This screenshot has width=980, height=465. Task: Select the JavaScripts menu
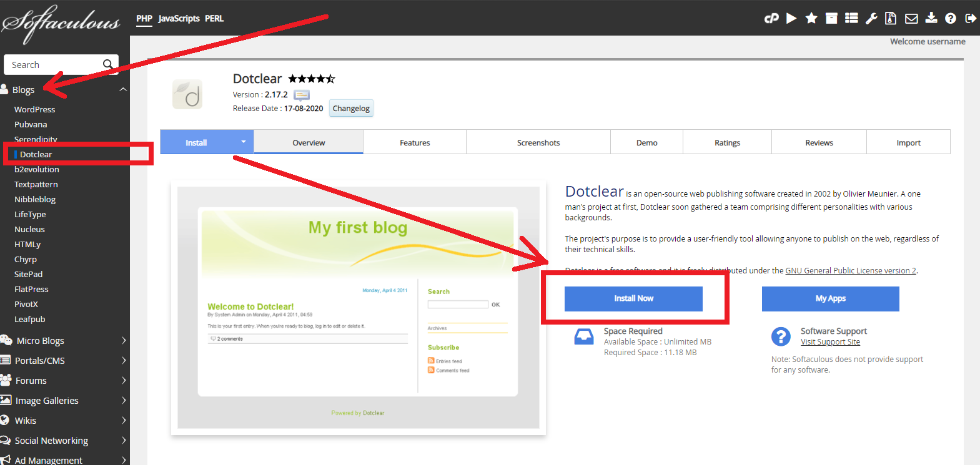(x=179, y=18)
